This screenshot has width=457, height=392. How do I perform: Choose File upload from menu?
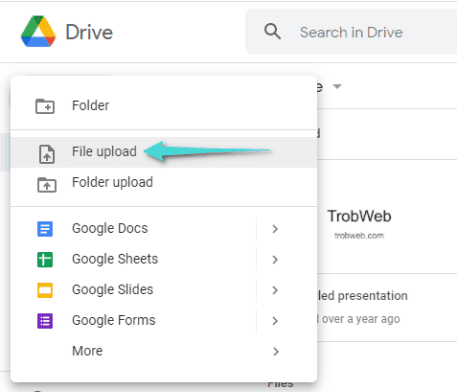point(164,152)
